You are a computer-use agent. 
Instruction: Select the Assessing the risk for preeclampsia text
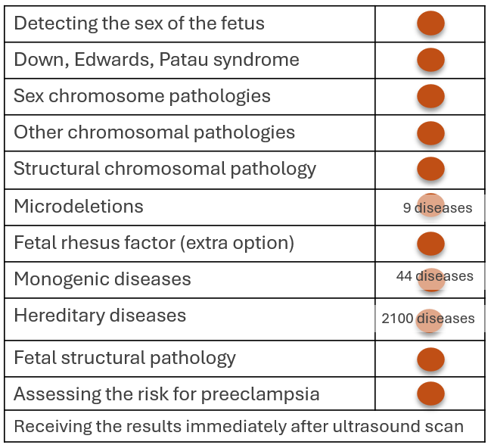(x=166, y=394)
